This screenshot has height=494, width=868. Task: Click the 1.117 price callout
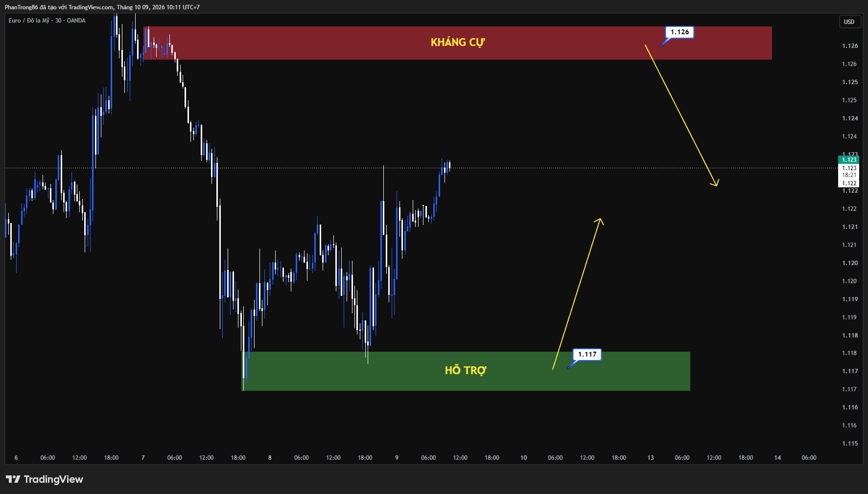[587, 355]
